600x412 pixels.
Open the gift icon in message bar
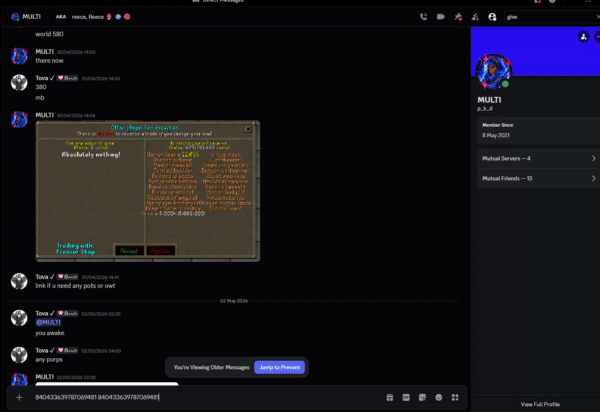(x=390, y=397)
